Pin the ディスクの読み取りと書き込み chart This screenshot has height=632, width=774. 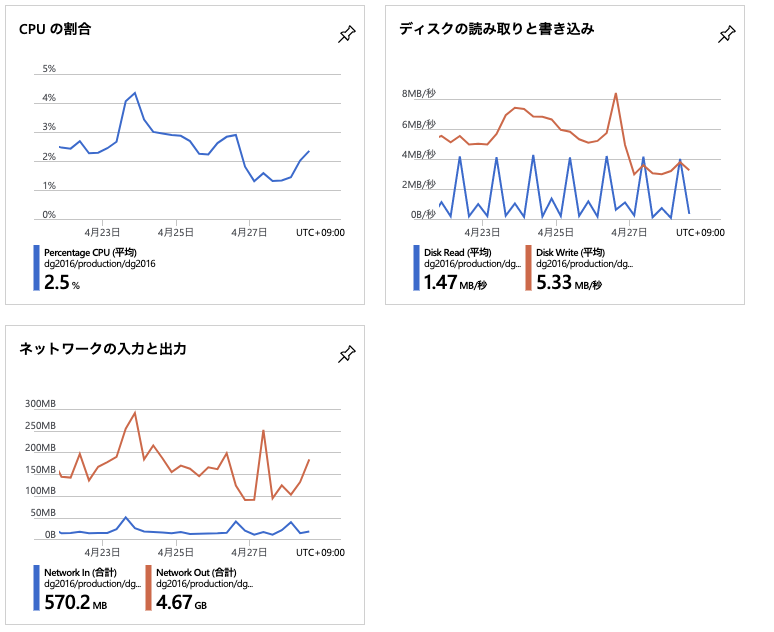tap(726, 35)
